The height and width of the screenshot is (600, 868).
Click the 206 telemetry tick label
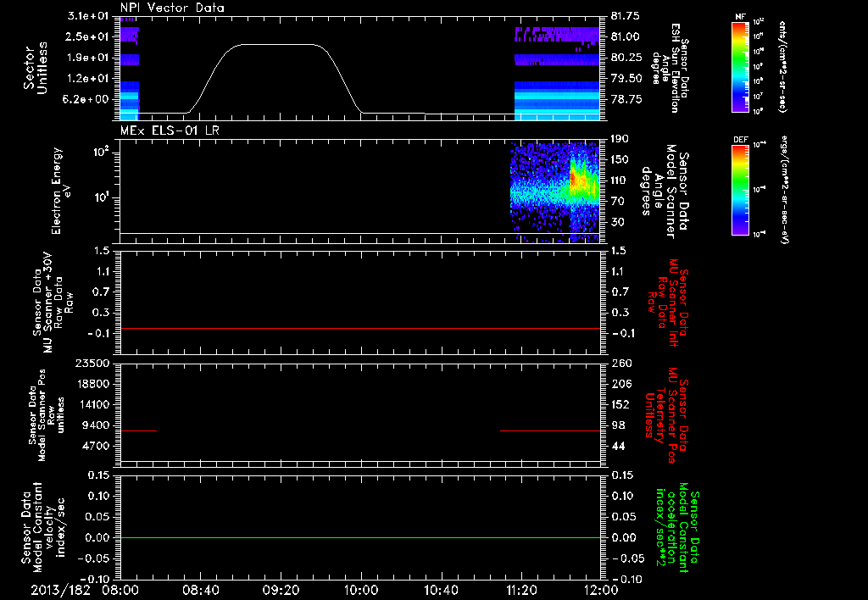click(x=620, y=384)
